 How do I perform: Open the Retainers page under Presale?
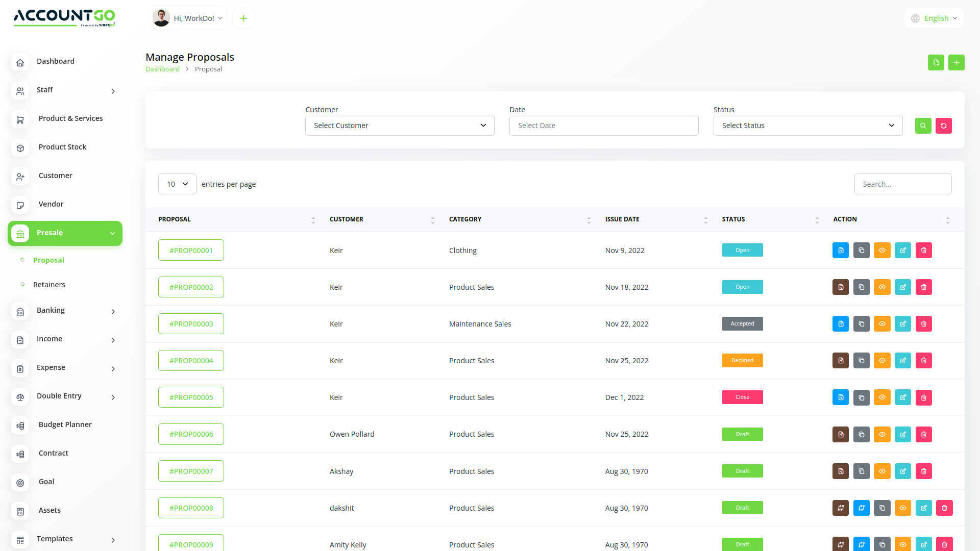[49, 284]
